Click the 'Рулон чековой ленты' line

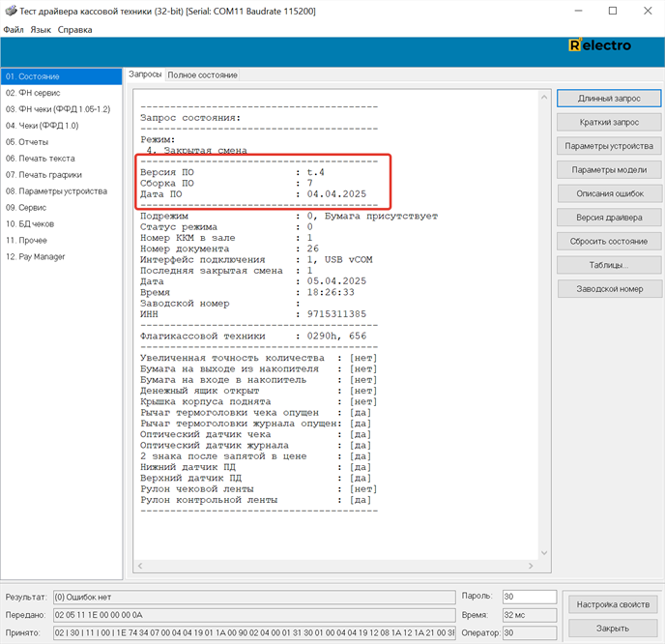(259, 489)
